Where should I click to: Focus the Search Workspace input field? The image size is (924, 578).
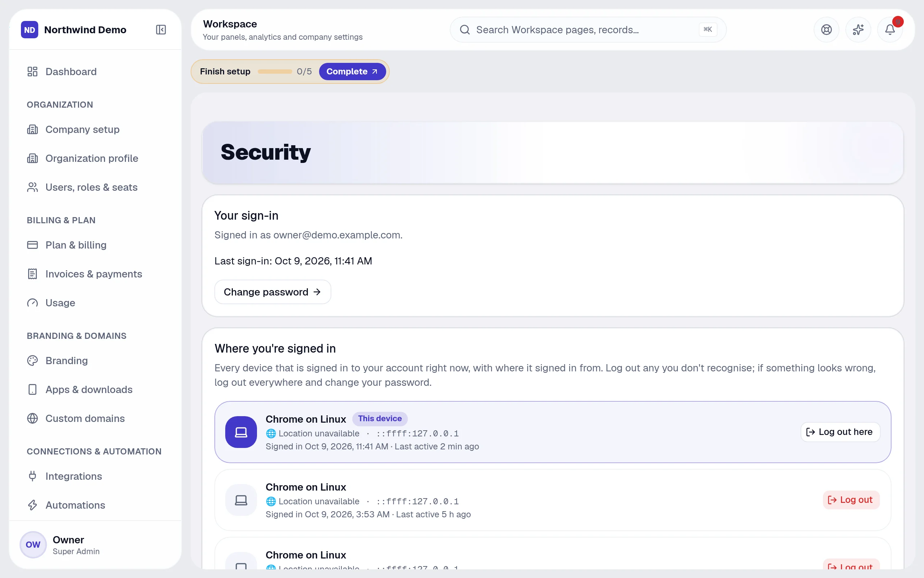(x=588, y=29)
